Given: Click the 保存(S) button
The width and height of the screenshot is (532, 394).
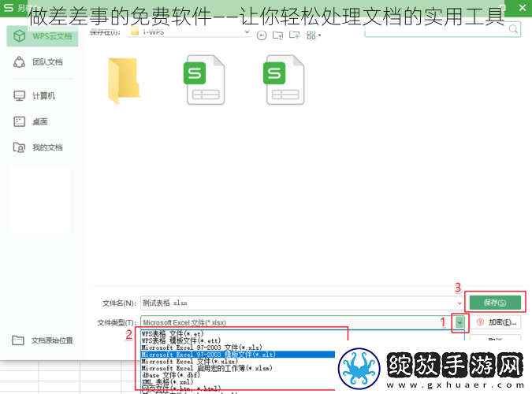Looking at the screenshot, I should point(495,303).
